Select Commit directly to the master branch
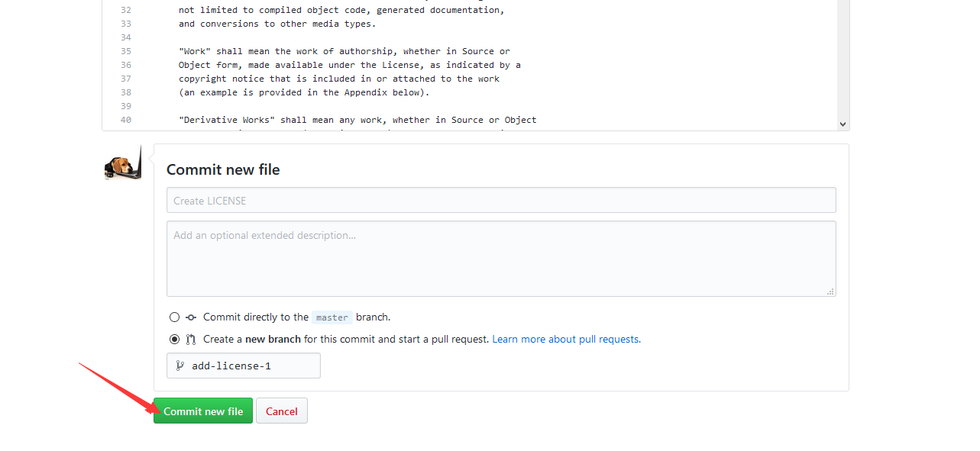 point(174,317)
